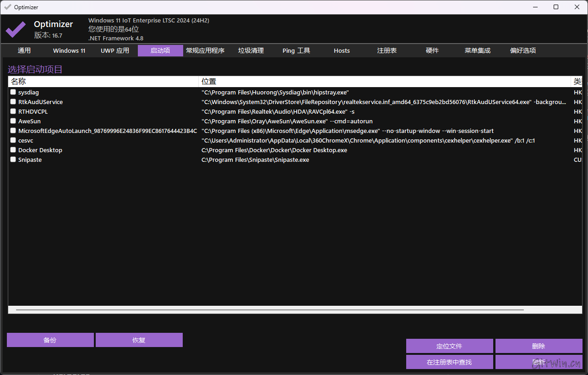Click the 在注册表中查找 button
This screenshot has height=375, width=588.
pos(450,362)
